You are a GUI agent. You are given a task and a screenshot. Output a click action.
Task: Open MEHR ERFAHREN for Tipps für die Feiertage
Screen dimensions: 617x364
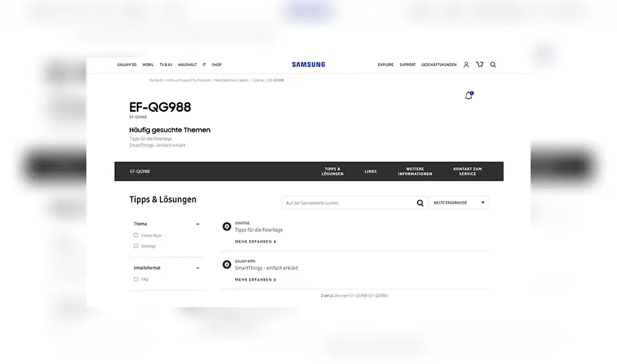click(x=255, y=241)
